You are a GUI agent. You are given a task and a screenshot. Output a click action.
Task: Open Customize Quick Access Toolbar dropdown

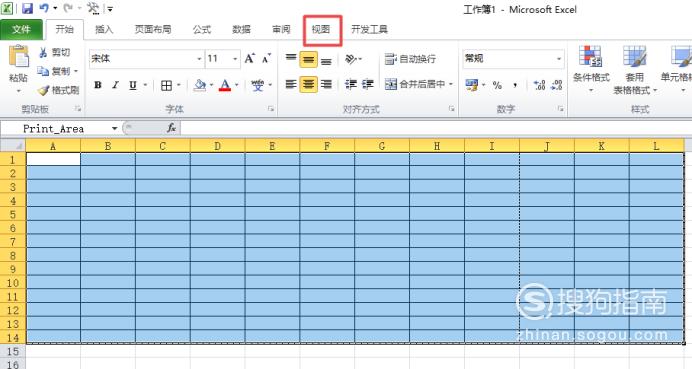point(110,8)
